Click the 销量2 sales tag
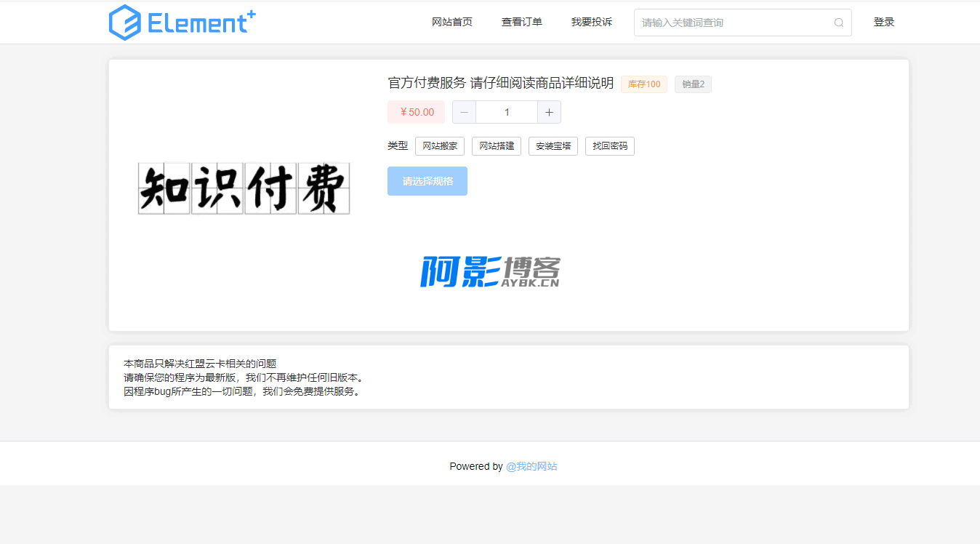 [x=693, y=84]
